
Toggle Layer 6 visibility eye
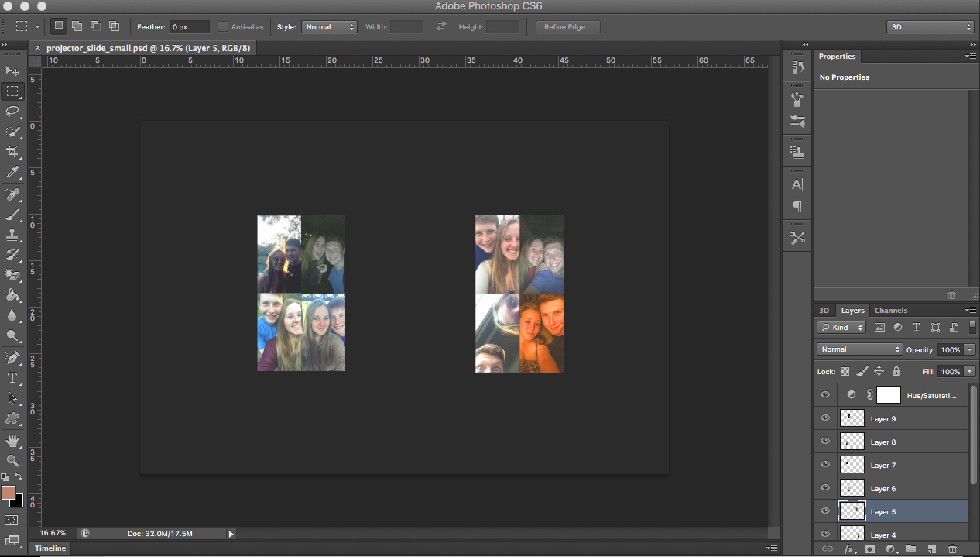coord(825,488)
